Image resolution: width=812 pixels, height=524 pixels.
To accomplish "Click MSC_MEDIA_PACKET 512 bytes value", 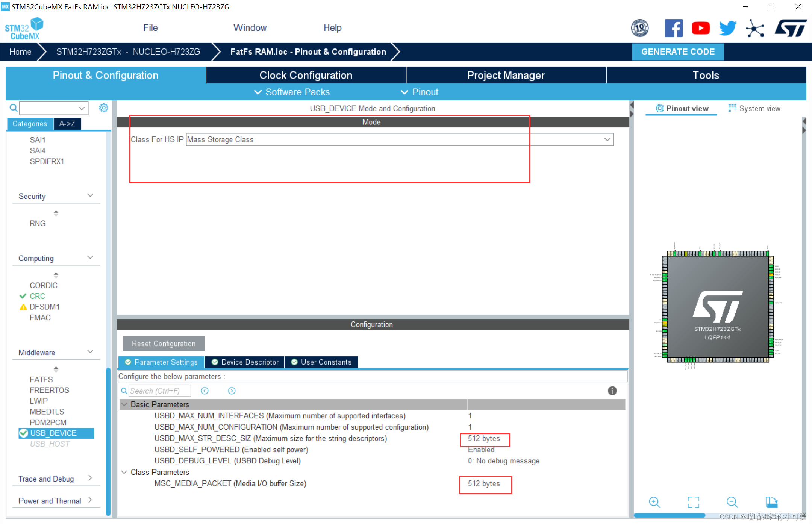I will click(x=484, y=483).
